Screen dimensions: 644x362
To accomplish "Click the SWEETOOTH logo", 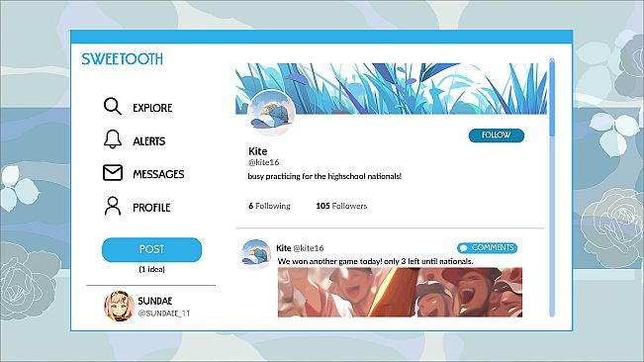I will pos(123,59).
